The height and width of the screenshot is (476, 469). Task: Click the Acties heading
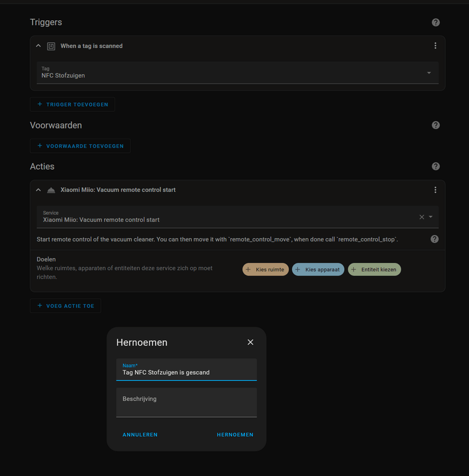[x=42, y=167]
